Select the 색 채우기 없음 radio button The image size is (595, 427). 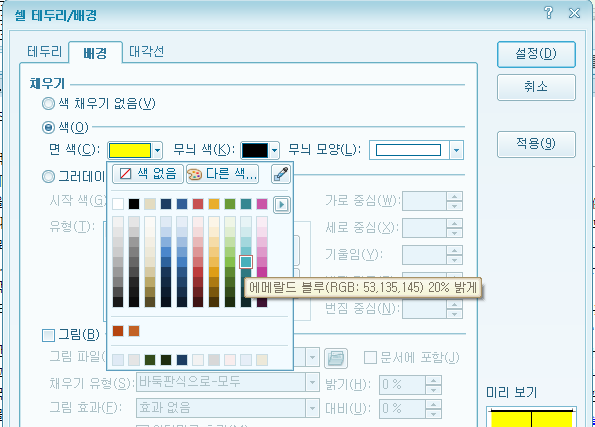click(48, 104)
